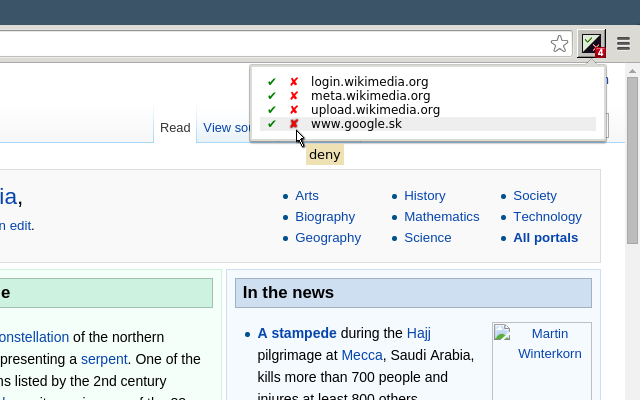Click the page's vertical scrollbar thumb
The image size is (640, 400).
(x=633, y=160)
